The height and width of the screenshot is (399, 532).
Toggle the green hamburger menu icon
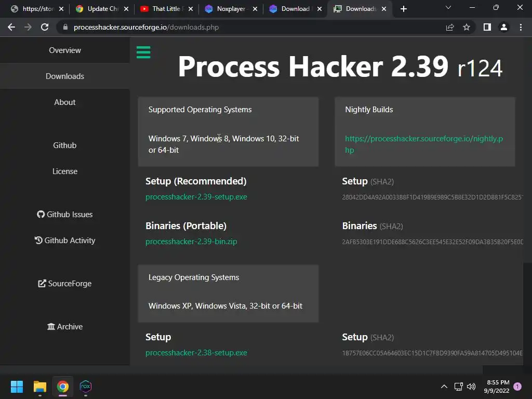[143, 52]
